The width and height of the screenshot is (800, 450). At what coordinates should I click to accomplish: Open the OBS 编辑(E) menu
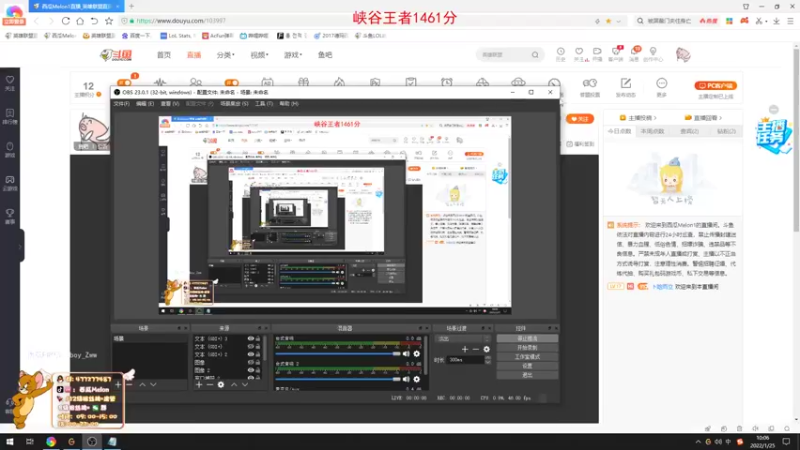pyautogui.click(x=145, y=104)
